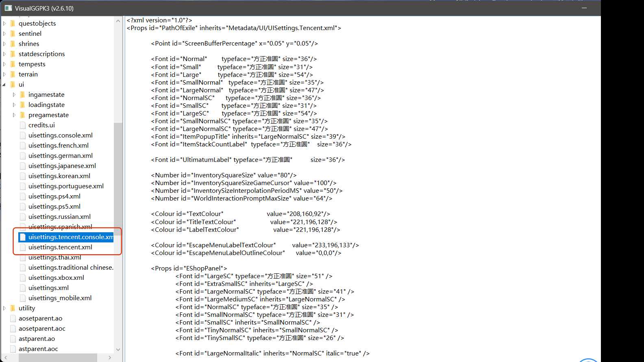Expand the terrain folder node

point(4,74)
